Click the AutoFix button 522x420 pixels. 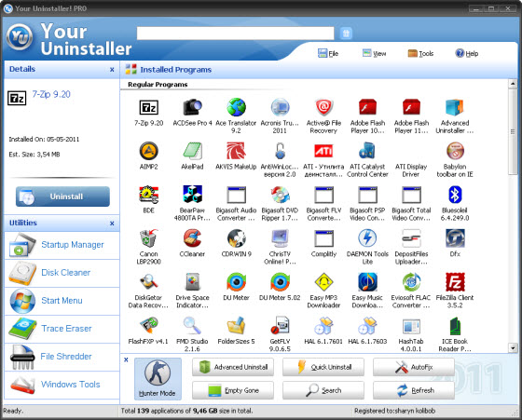414,367
